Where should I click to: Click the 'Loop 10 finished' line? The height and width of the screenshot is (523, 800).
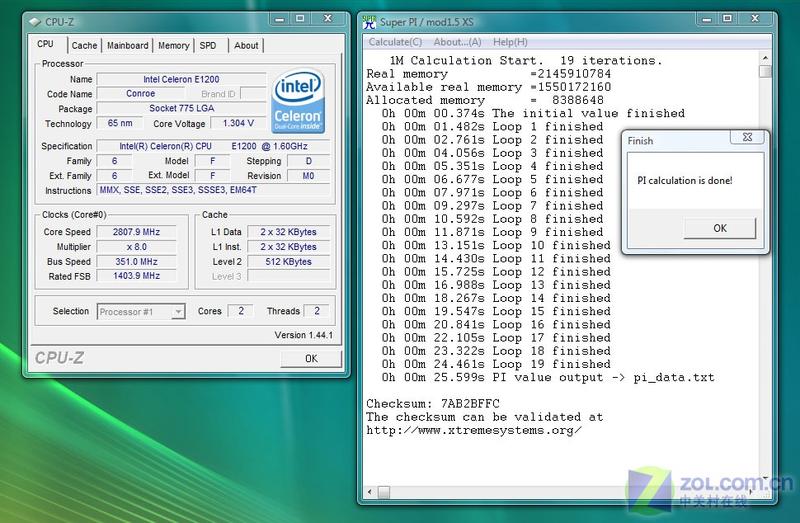pos(496,245)
